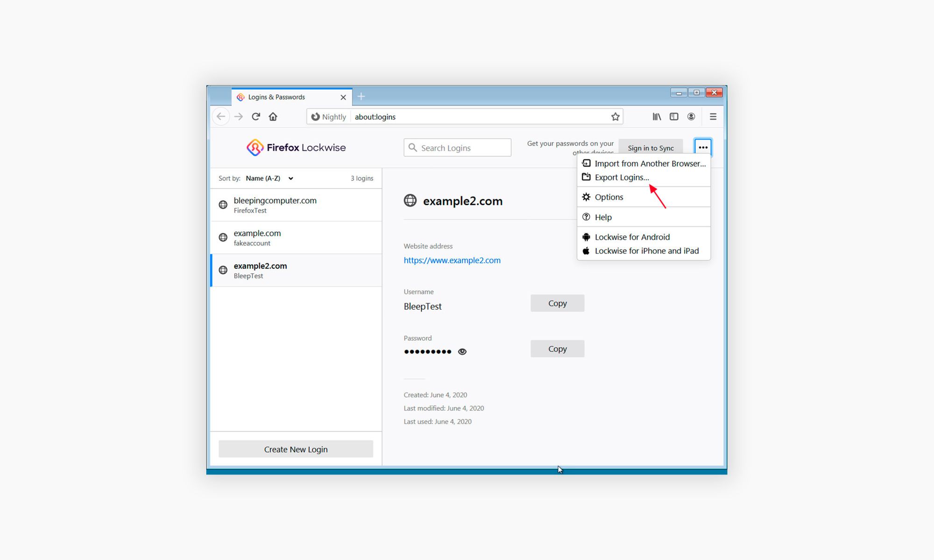
Task: Click Copy button next to username
Action: pyautogui.click(x=557, y=303)
